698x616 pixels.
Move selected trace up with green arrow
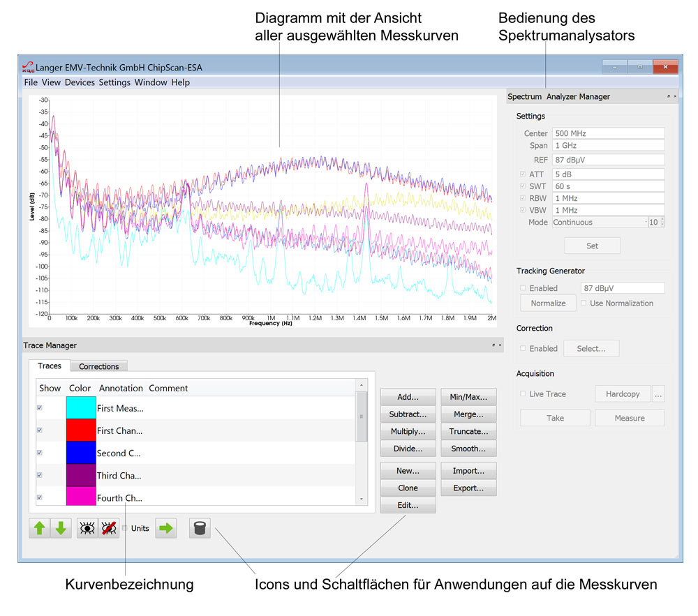(x=40, y=528)
